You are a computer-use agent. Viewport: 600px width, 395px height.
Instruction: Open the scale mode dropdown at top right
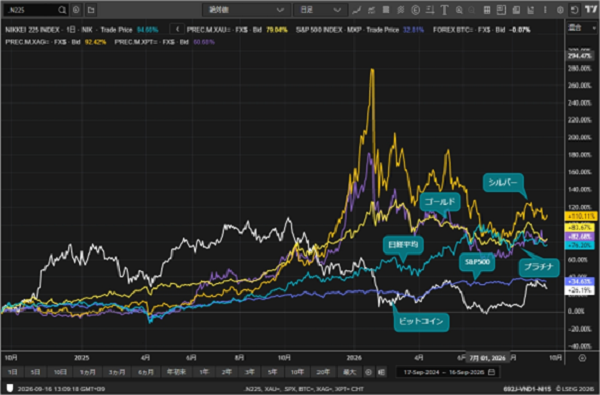(582, 28)
